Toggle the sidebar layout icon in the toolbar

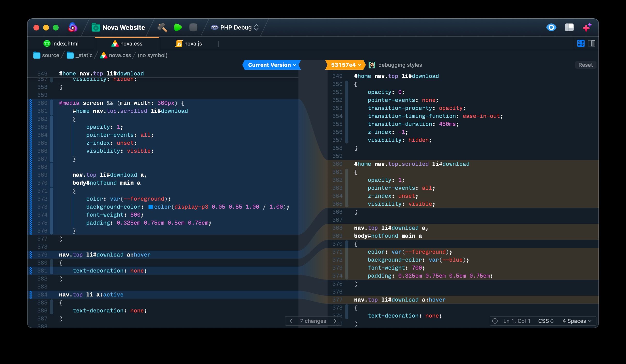pos(569,27)
